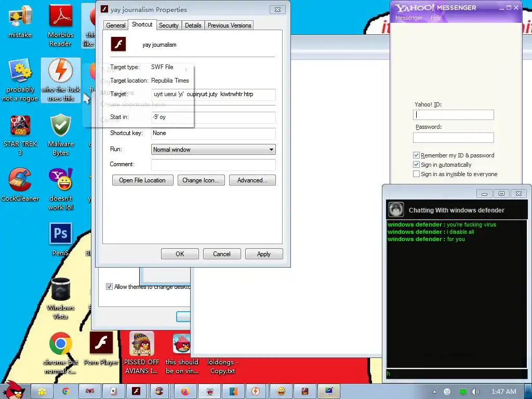Open the Windows Vista recycle bin icon

(x=61, y=299)
